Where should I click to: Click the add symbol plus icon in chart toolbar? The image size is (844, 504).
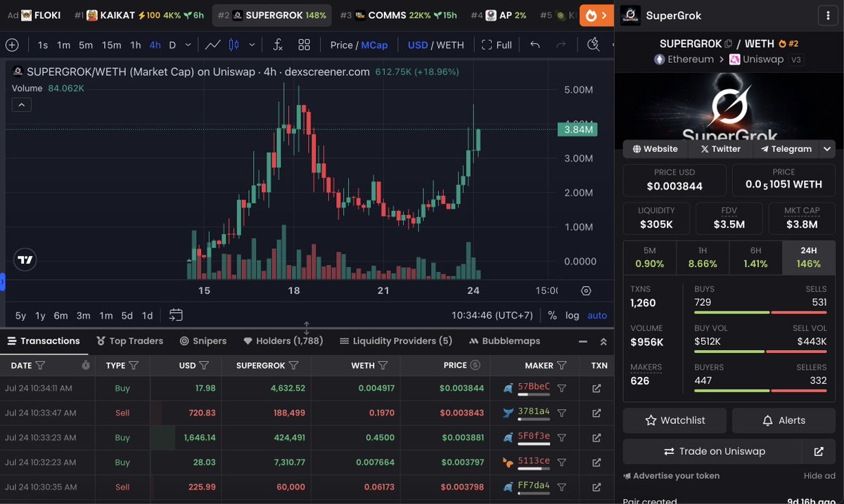[x=12, y=45]
